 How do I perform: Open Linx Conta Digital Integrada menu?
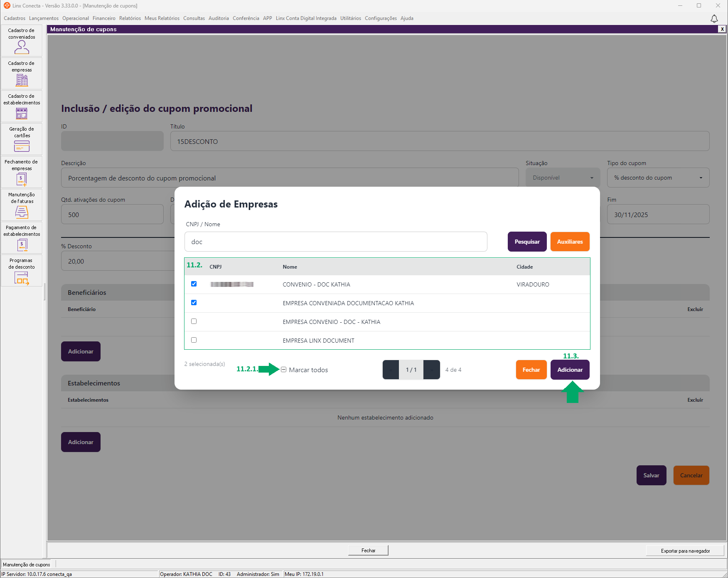(x=306, y=18)
